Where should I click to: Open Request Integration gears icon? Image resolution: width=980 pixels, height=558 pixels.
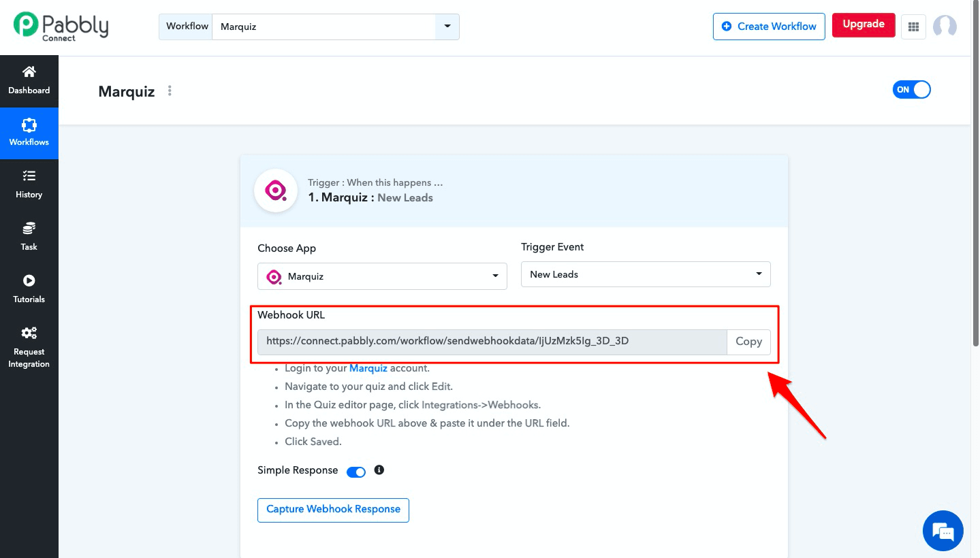[x=29, y=333]
